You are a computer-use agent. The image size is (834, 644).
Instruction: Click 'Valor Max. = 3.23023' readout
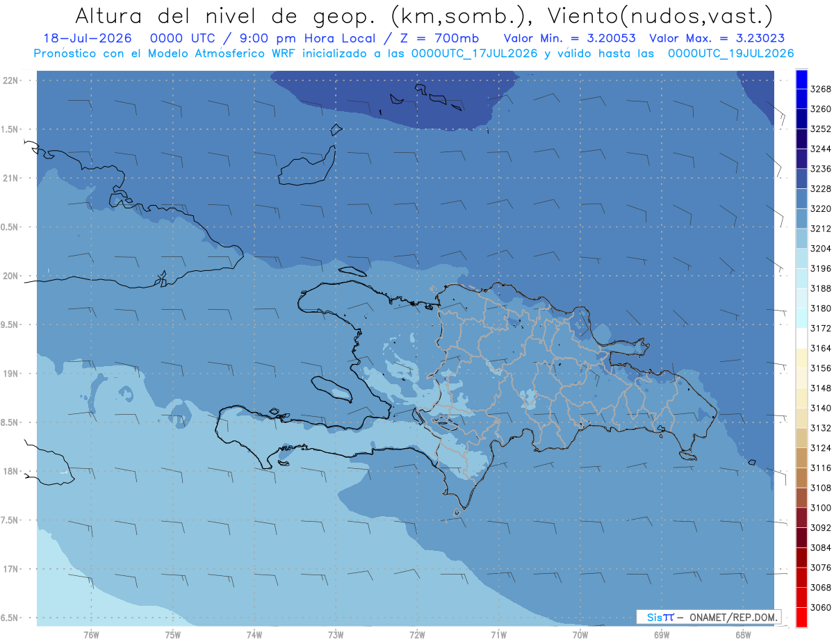(x=717, y=38)
